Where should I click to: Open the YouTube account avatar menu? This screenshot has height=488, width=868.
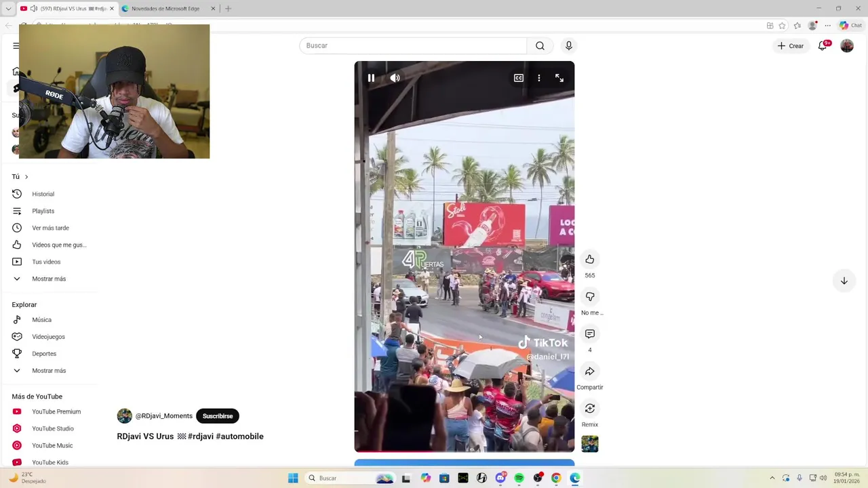[847, 45]
